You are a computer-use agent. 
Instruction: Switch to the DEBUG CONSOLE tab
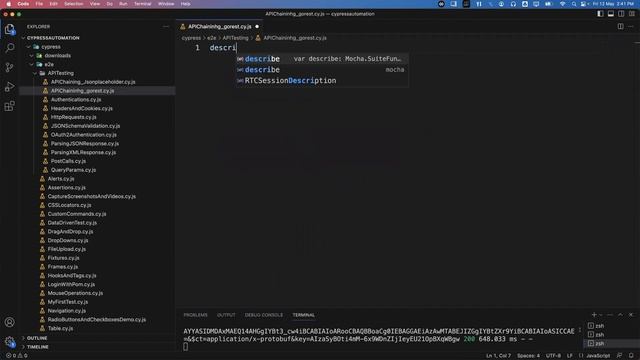pyautogui.click(x=264, y=315)
